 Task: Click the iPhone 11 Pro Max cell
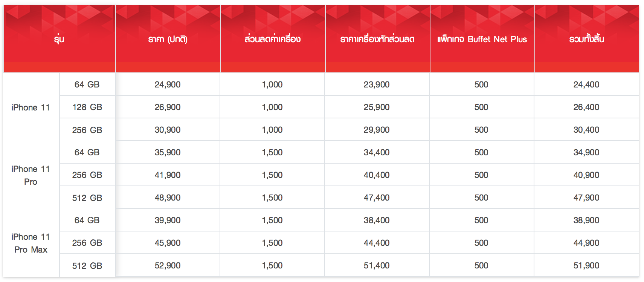point(31,243)
